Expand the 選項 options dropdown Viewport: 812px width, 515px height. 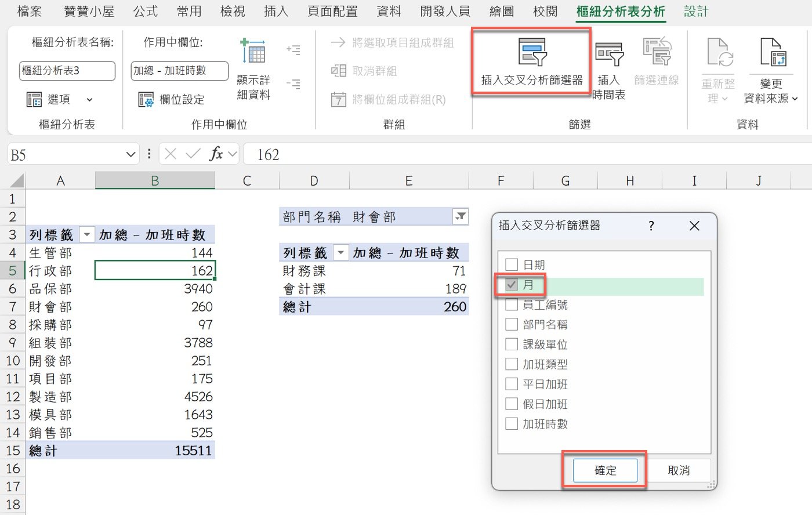coord(89,100)
